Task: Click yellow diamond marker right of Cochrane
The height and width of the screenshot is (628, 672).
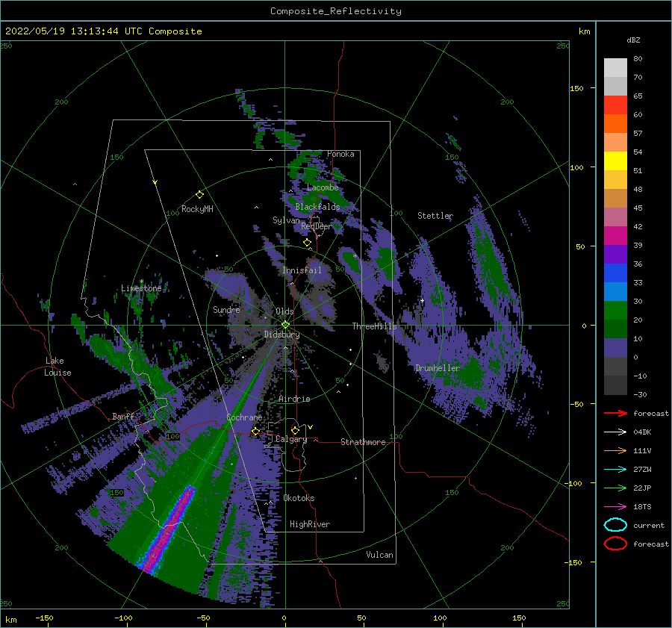Action: [x=255, y=431]
